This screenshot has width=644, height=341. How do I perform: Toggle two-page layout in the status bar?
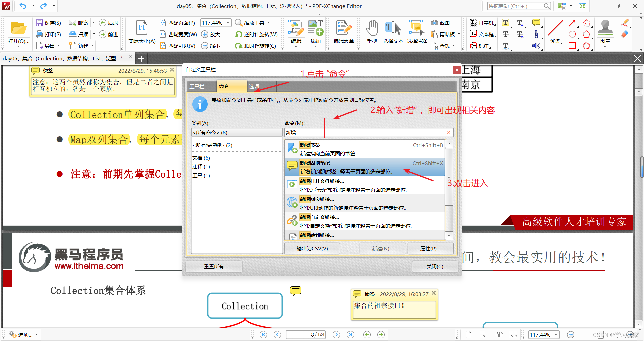click(499, 334)
